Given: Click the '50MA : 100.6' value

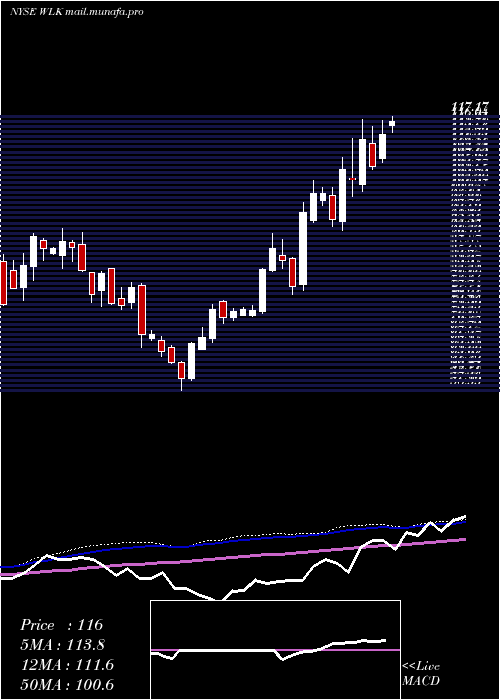Looking at the screenshot, I should click(67, 684).
